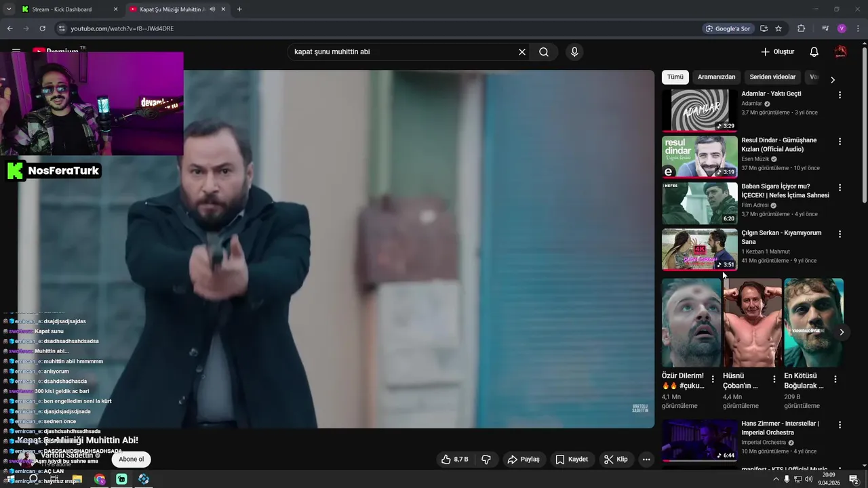Click Esen Müzik channel name

point(755,159)
